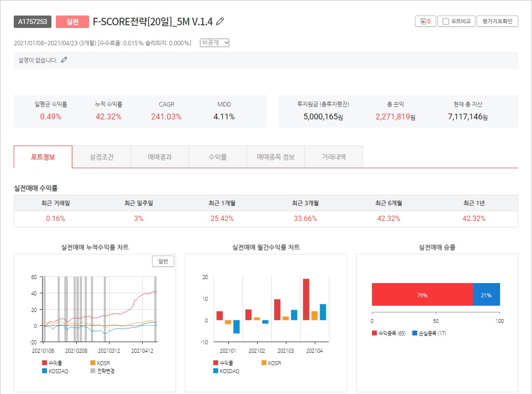Toggle 전략변경 legend in cumulative chart
Image resolution: width=532 pixels, height=394 pixels.
tap(102, 371)
